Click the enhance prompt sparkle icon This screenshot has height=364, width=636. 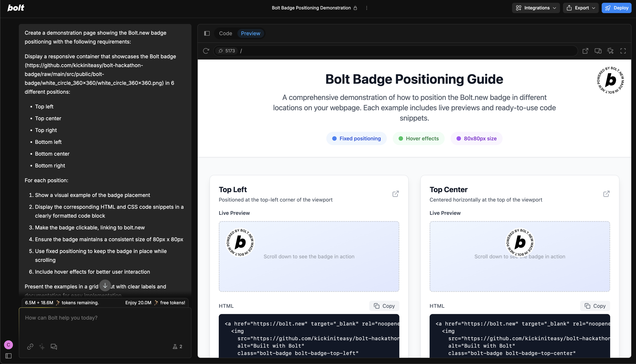[42, 346]
